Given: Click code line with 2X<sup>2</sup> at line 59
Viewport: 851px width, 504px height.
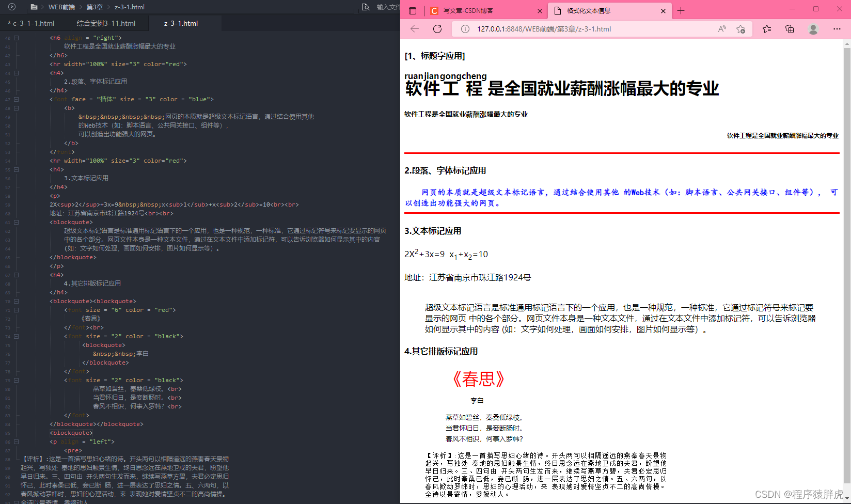Looking at the screenshot, I should coord(174,204).
